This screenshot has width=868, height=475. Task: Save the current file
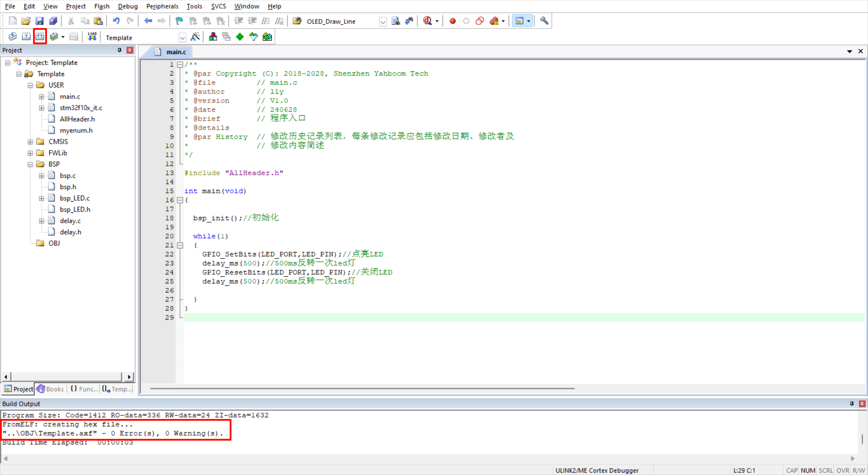coord(39,21)
